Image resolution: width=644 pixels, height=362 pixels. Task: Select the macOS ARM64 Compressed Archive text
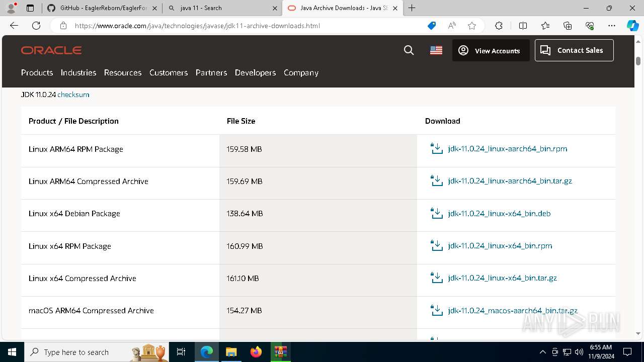pyautogui.click(x=91, y=311)
